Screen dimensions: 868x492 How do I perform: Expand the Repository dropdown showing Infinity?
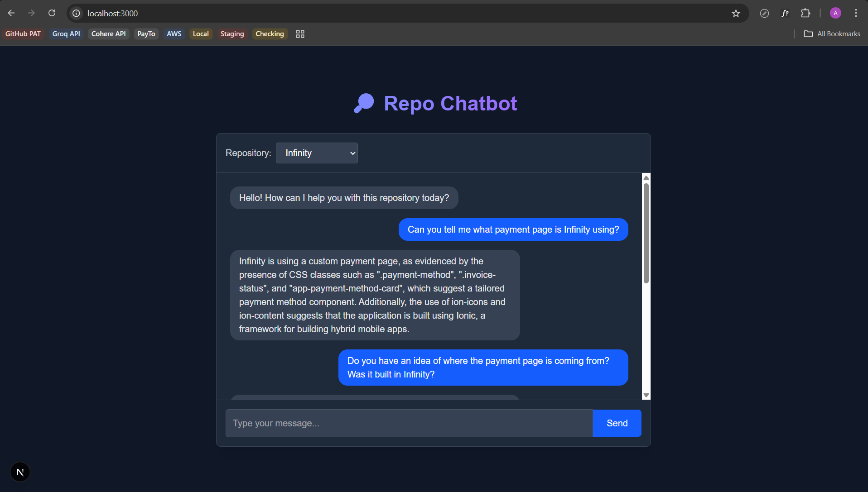[x=317, y=153]
